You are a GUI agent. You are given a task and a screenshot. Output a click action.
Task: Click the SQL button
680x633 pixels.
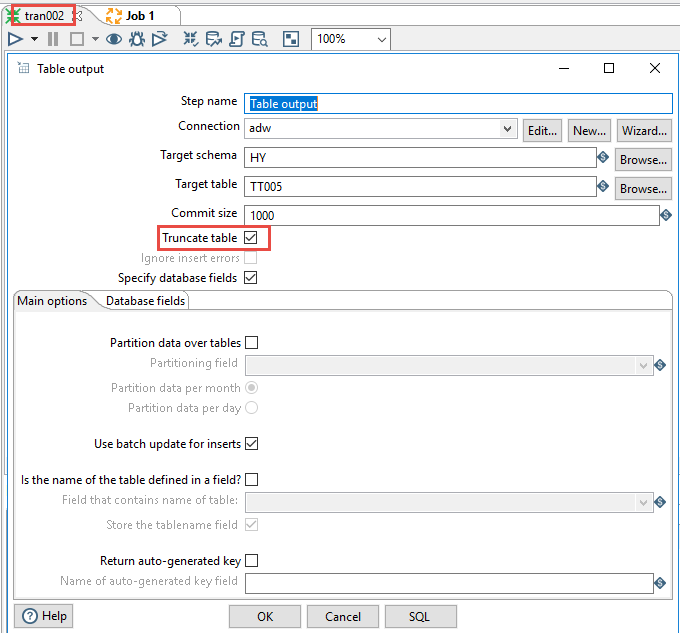pos(420,617)
